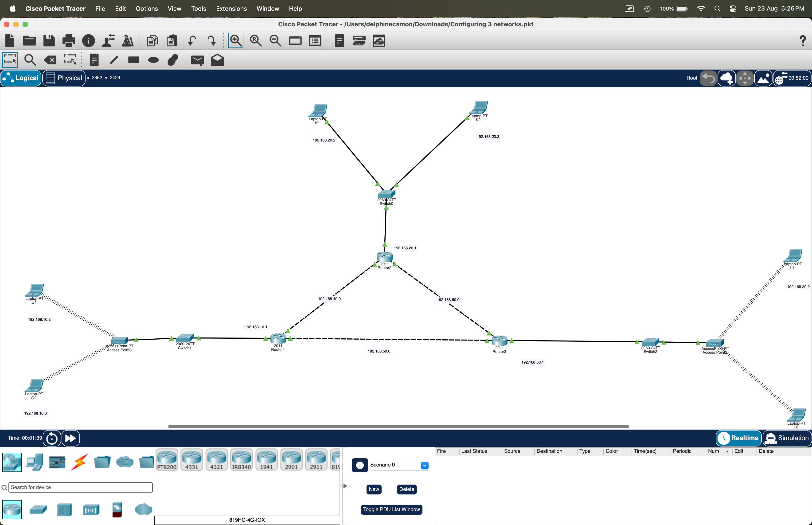Reset zoom with the magnifier R icon

point(256,41)
